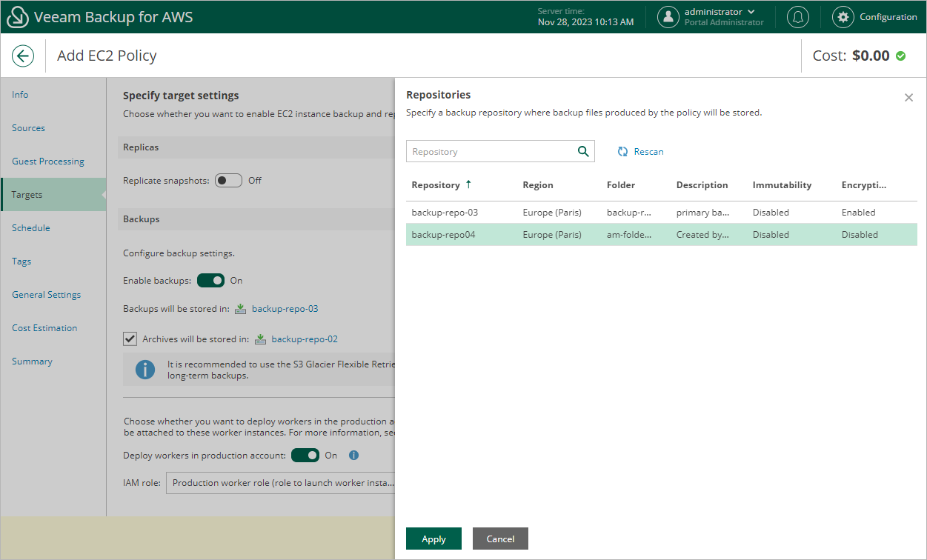Open the Sources step
The image size is (927, 560).
(28, 128)
